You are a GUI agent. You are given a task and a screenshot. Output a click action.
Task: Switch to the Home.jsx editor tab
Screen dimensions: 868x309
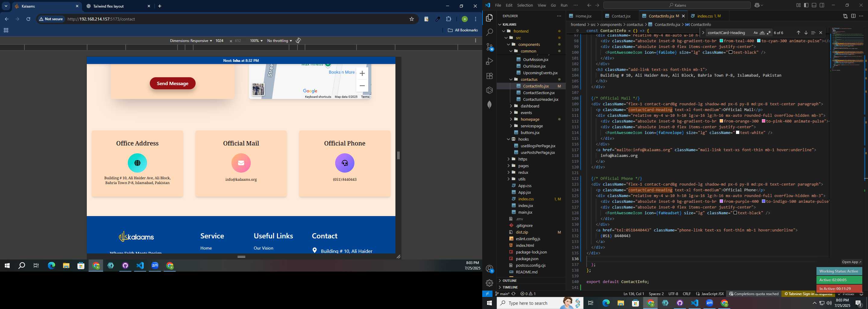[583, 16]
